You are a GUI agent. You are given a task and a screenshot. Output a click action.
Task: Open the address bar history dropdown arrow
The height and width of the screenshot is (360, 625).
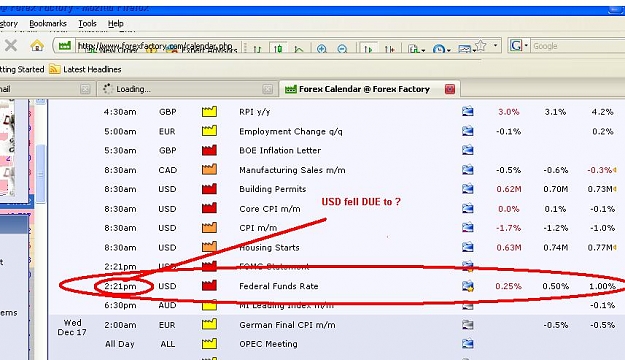coord(495,45)
